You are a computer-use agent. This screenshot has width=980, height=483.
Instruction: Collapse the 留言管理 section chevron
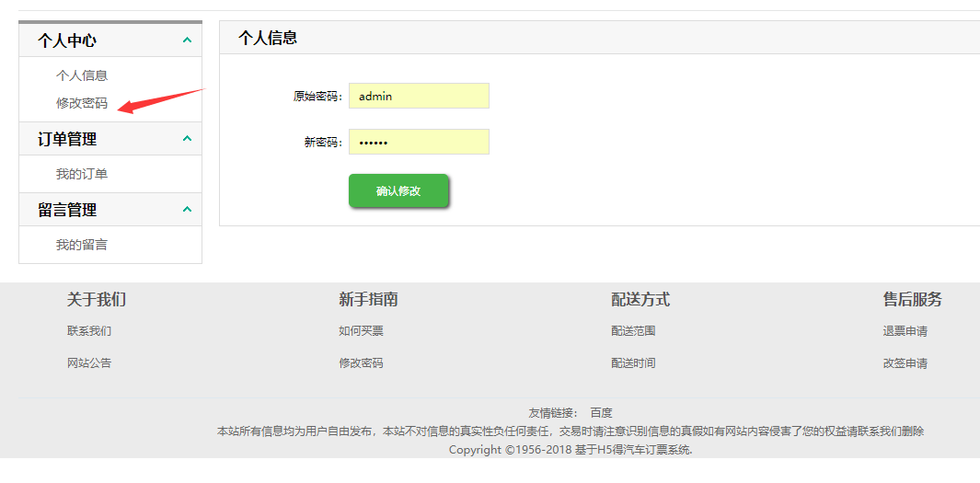click(187, 209)
